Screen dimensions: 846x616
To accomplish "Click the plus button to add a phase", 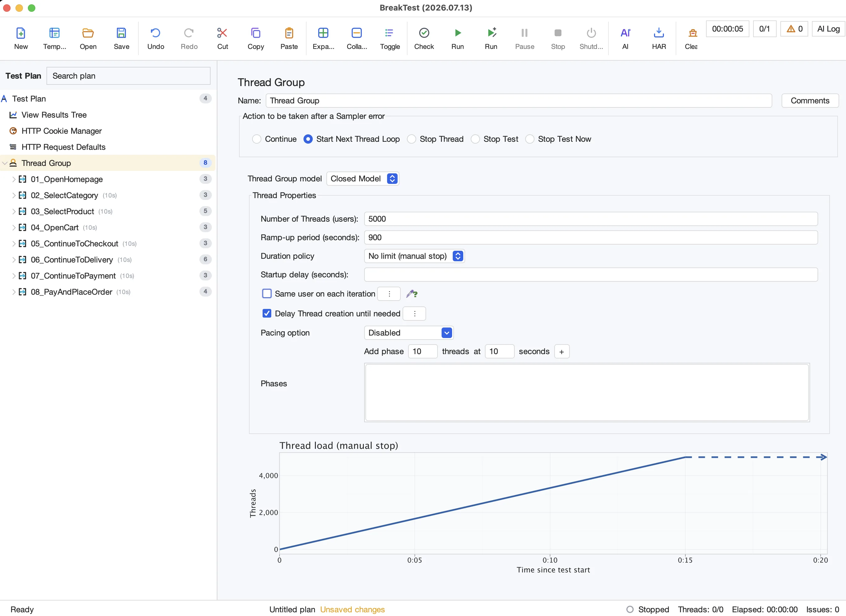I will [562, 352].
